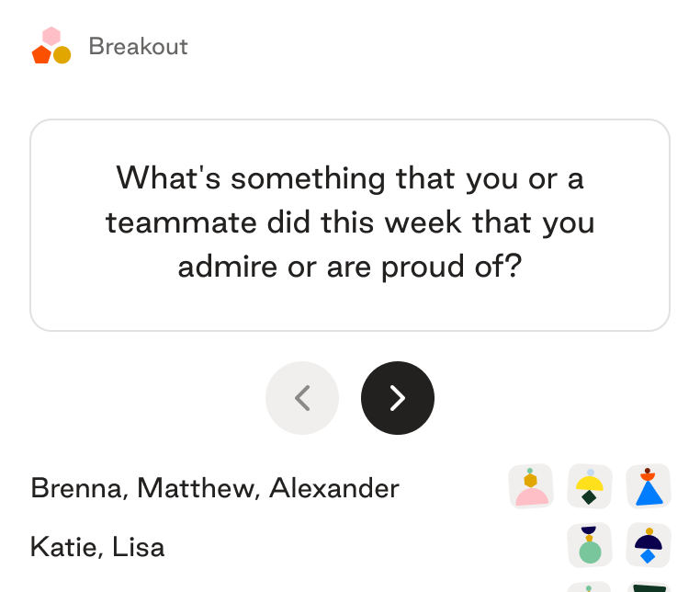700x592 pixels.
Task: Click the partially visible avatar with a green dot at the bottom
Action: (x=589, y=586)
